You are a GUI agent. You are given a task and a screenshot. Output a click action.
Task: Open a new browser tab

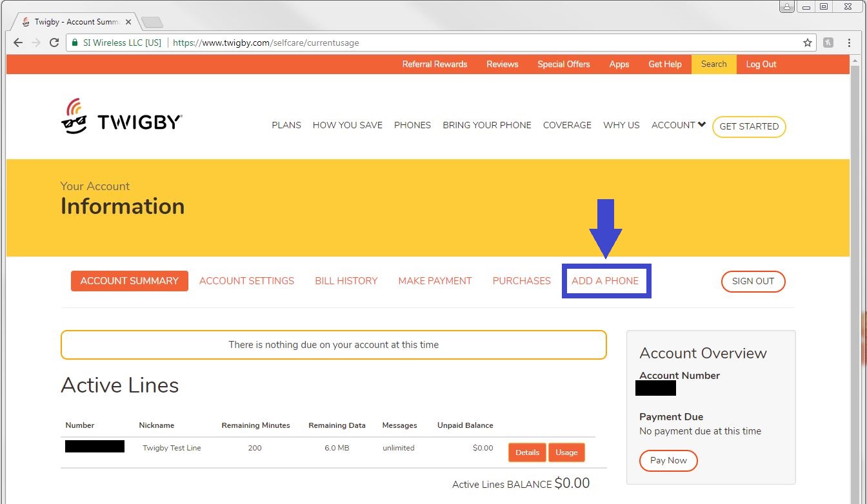(x=152, y=23)
